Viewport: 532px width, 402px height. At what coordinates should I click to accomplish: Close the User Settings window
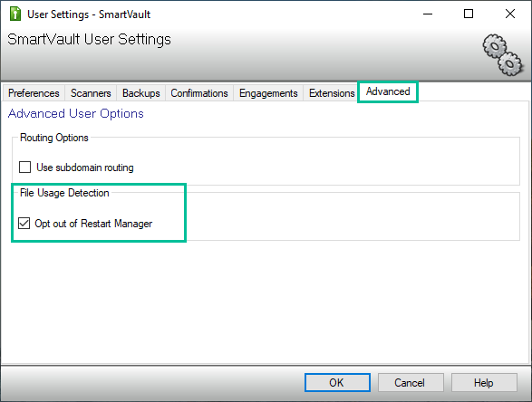510,14
